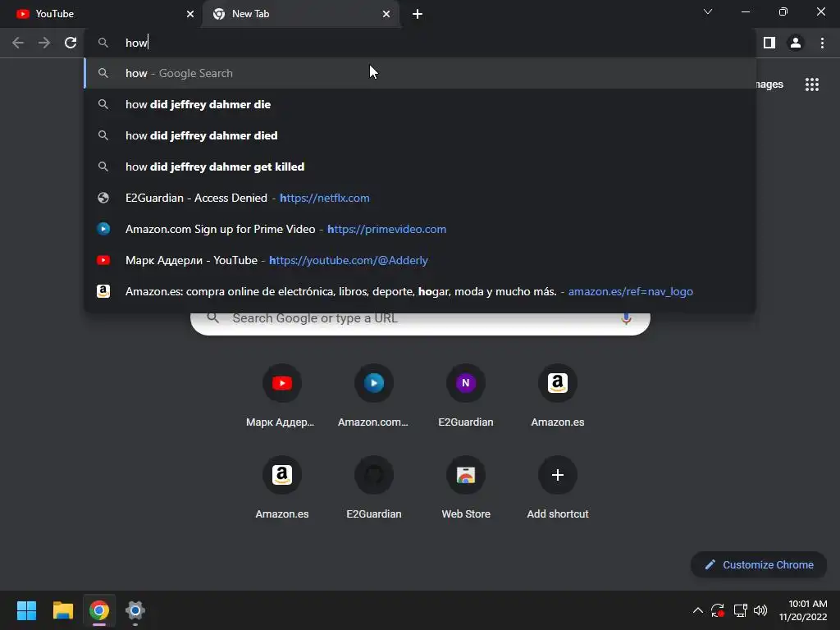Choose 'how did jeffrey dahmer get killed' suggestion
Viewport: 840px width, 630px height.
click(420, 167)
